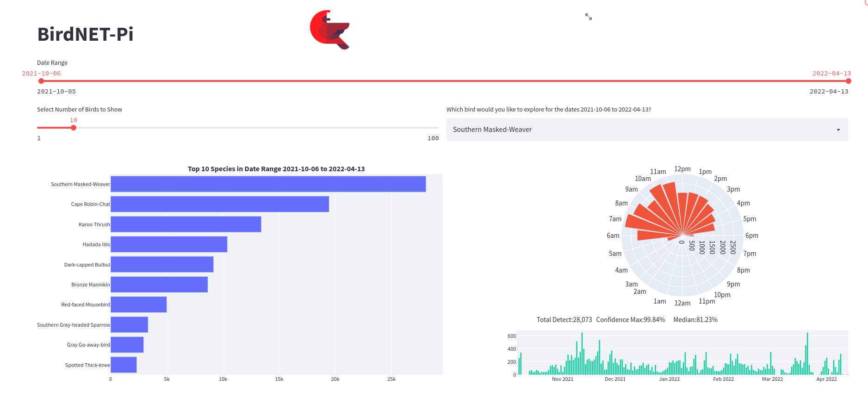Image resolution: width=868 pixels, height=404 pixels.
Task: Click the 'Which bird would you like to explore' label
Action: [x=548, y=110]
